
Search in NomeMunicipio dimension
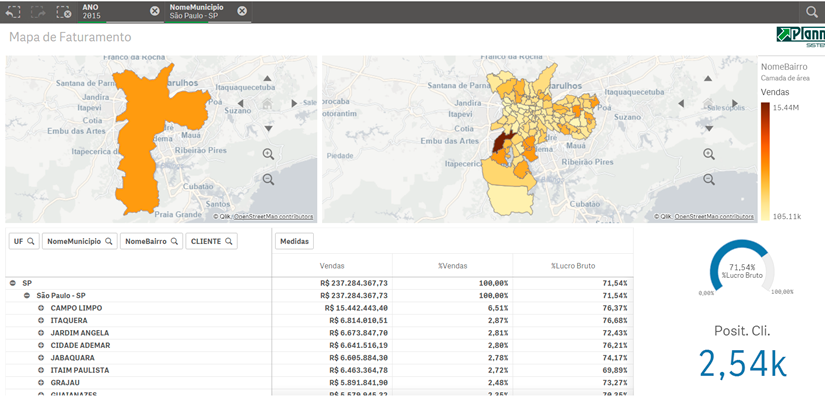(x=79, y=241)
